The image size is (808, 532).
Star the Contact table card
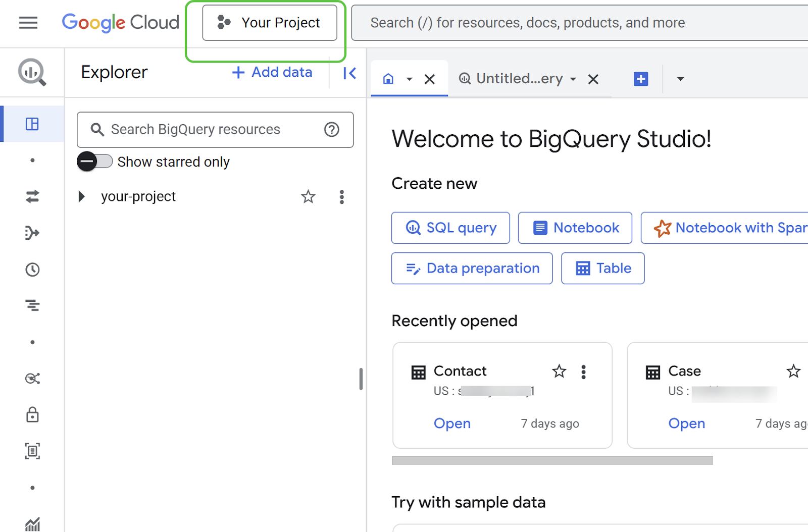[559, 371]
